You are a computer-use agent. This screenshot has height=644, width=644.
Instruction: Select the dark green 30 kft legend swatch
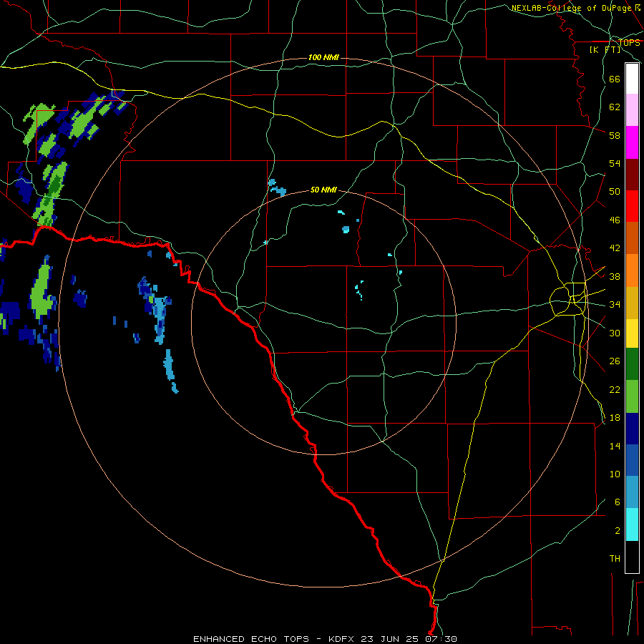pos(632,364)
